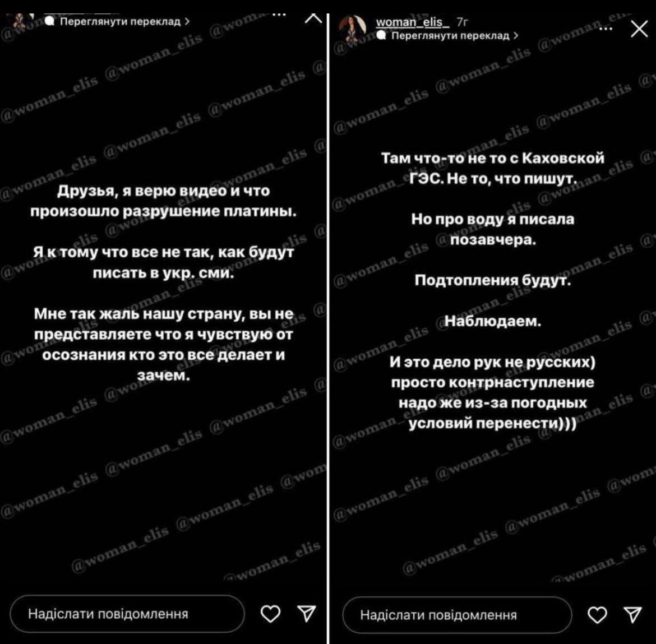Like the left story with heart icon
The height and width of the screenshot is (644, 656).
[270, 614]
